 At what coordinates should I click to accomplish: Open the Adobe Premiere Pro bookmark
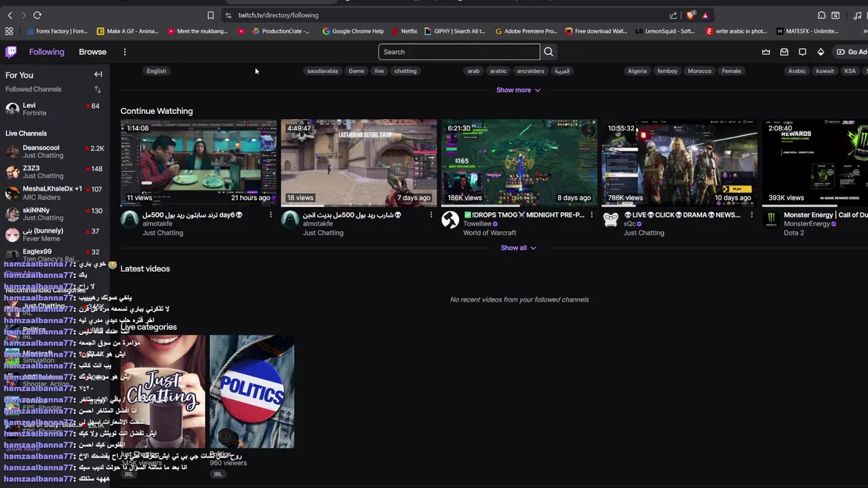[526, 31]
